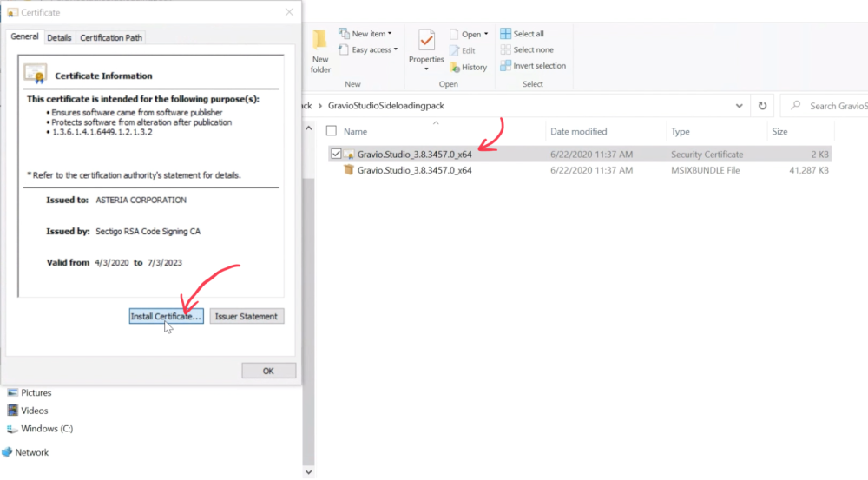Click the navigation pane scroll down arrow
Image resolution: width=868 pixels, height=480 pixels.
[x=308, y=472]
